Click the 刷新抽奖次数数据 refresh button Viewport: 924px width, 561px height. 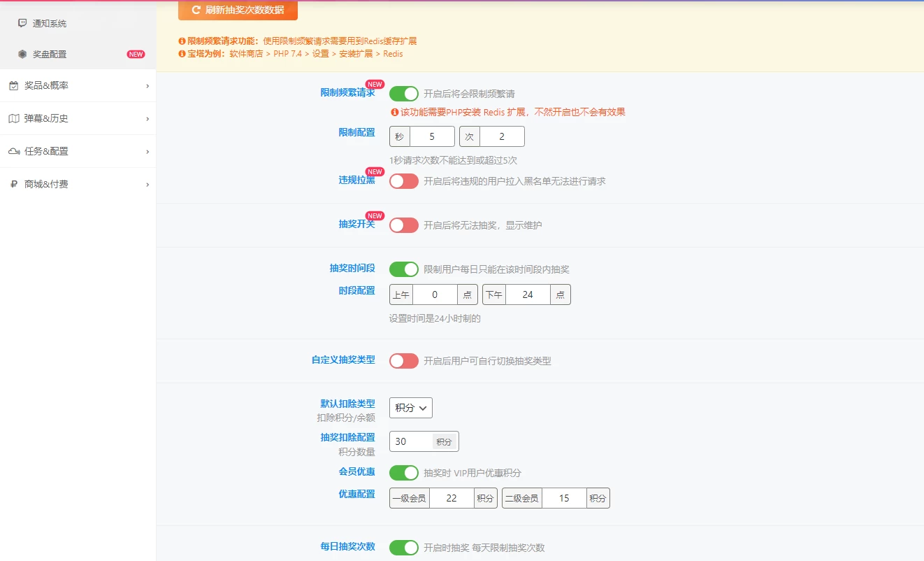coord(238,10)
